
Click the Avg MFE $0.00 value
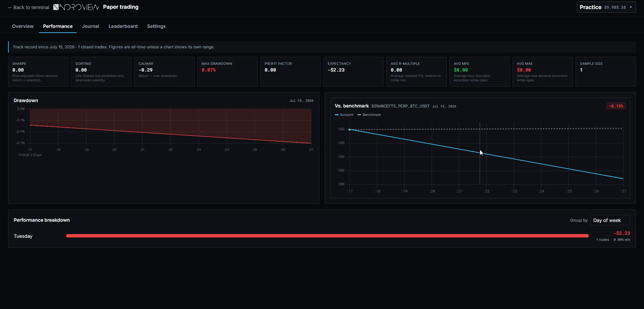point(461,70)
